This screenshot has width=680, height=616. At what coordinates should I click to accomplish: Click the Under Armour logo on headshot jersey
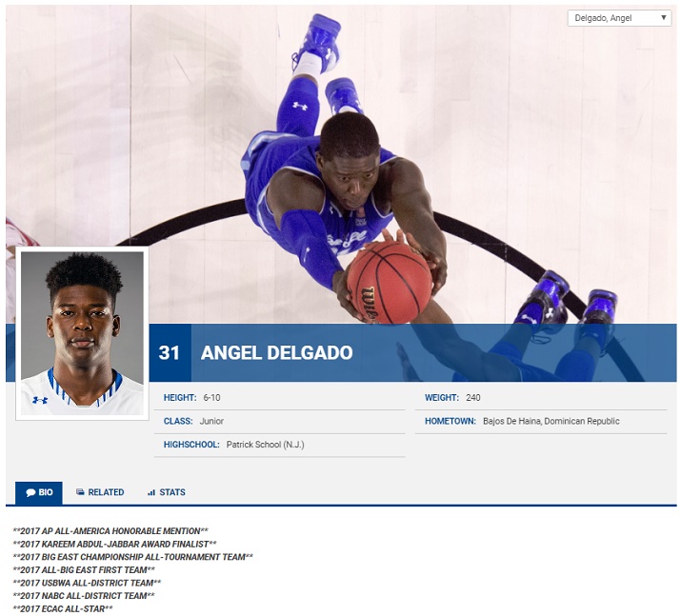40,400
